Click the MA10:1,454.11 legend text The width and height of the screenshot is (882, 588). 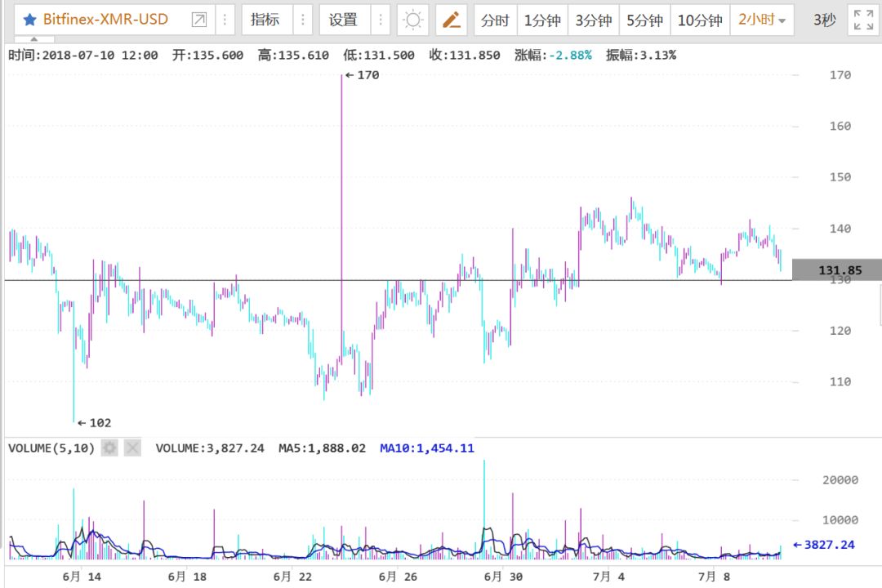[427, 448]
